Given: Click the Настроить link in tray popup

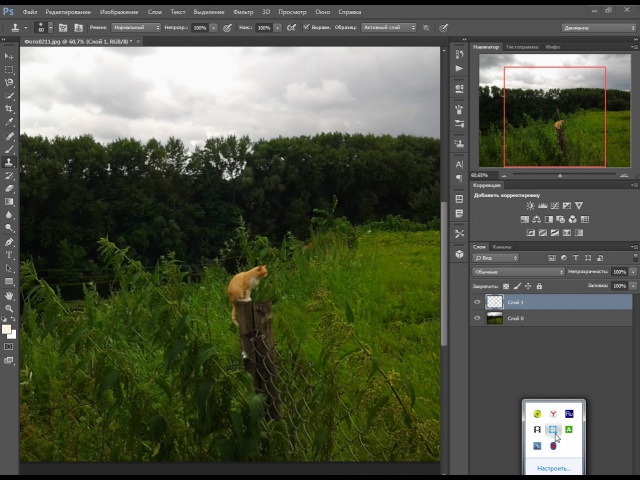Looking at the screenshot, I should click(x=553, y=468).
